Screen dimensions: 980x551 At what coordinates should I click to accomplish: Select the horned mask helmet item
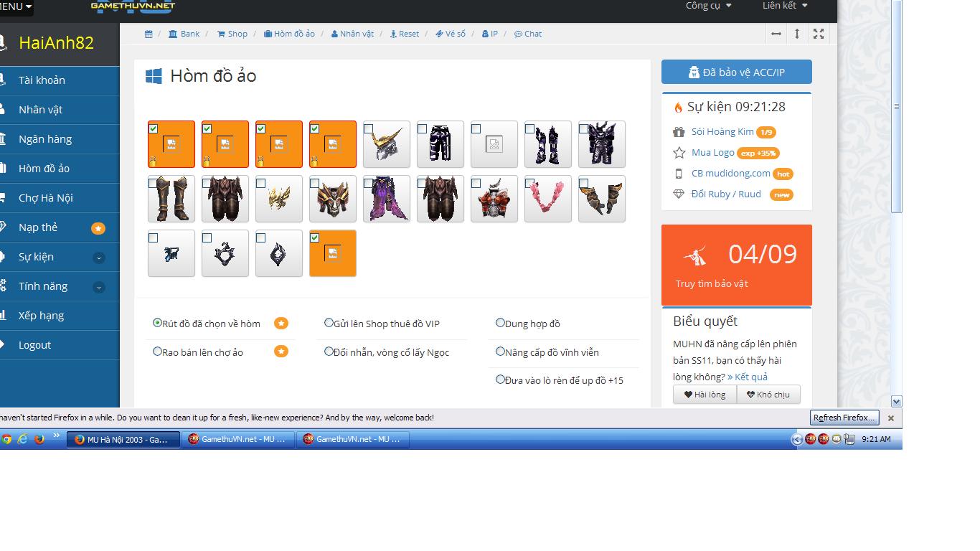pyautogui.click(x=333, y=199)
